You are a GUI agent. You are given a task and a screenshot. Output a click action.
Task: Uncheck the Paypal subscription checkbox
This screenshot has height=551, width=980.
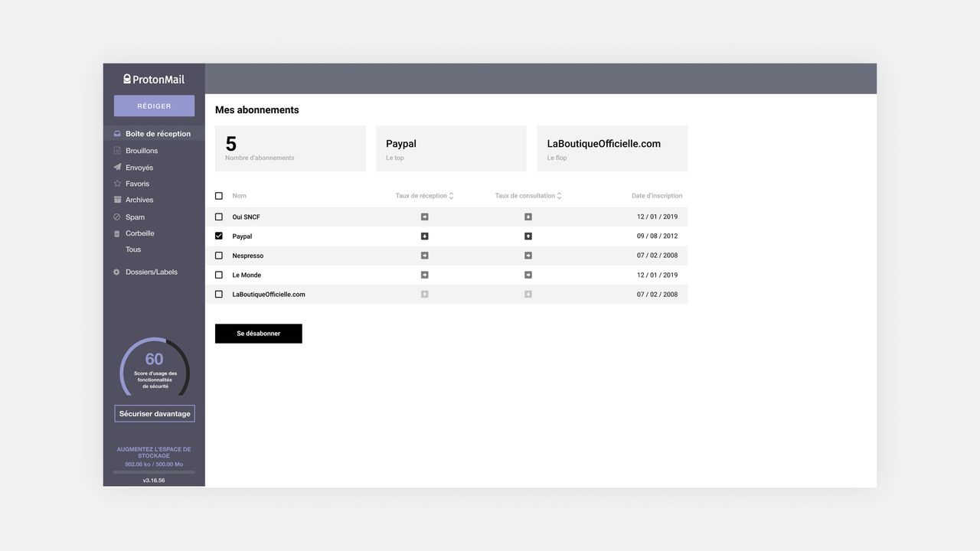point(219,236)
